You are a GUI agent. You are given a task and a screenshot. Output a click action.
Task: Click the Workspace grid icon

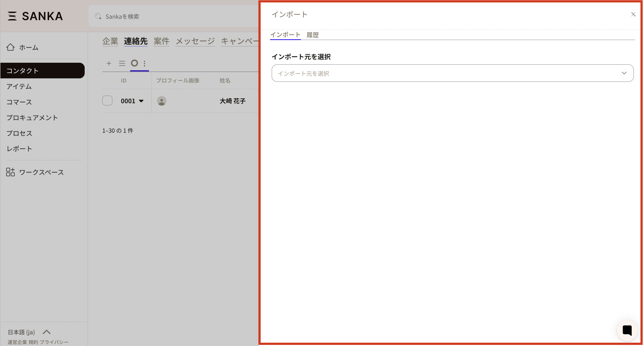pos(11,172)
